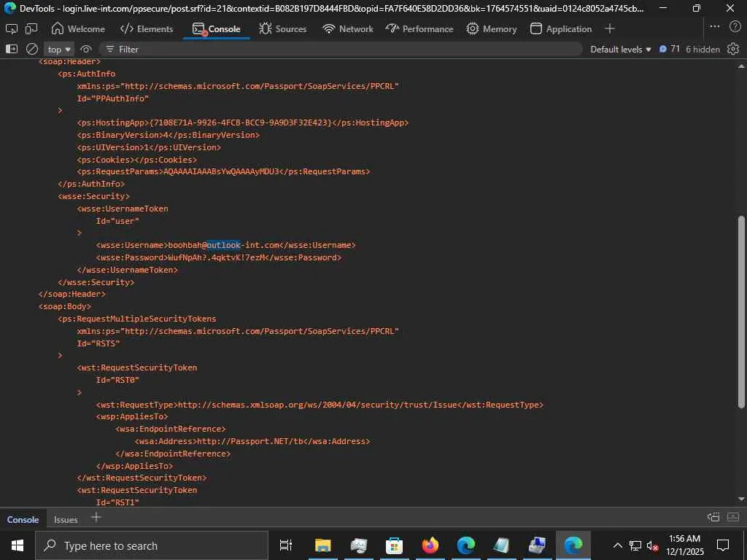Launch Firefox from the taskbar

tap(430, 545)
